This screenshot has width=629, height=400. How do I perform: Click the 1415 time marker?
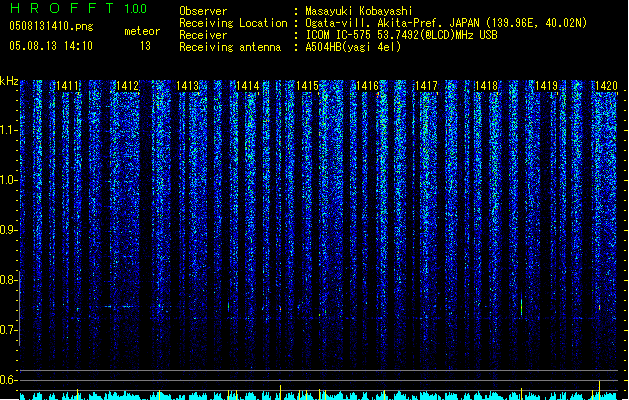pos(307,86)
